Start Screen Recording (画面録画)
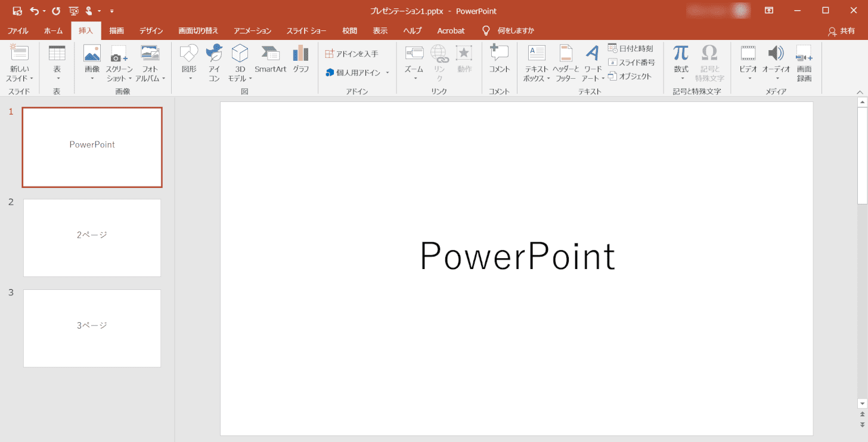 (x=804, y=64)
